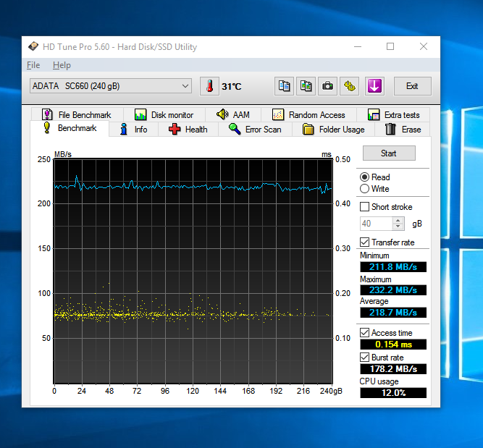Click the red cross Health icon
Screen dimensions: 483x448
(x=175, y=130)
